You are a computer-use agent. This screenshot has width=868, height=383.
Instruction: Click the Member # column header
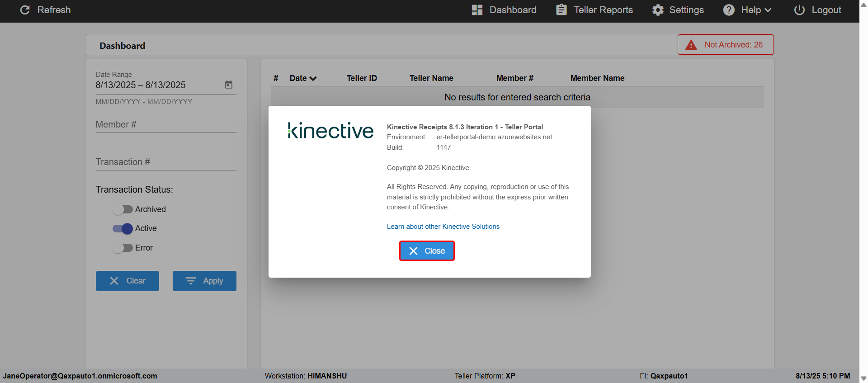(515, 78)
